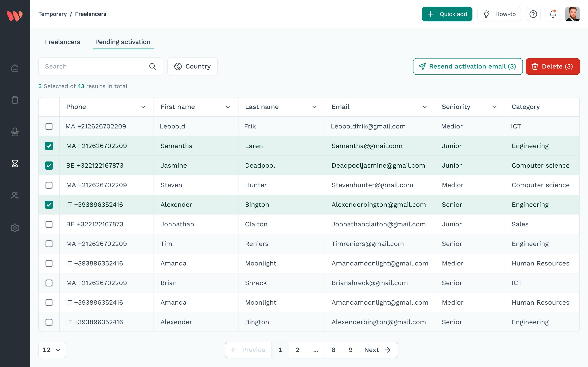Select the Steven Hunter row checkbox
This screenshot has height=367, width=588.
pyautogui.click(x=49, y=185)
